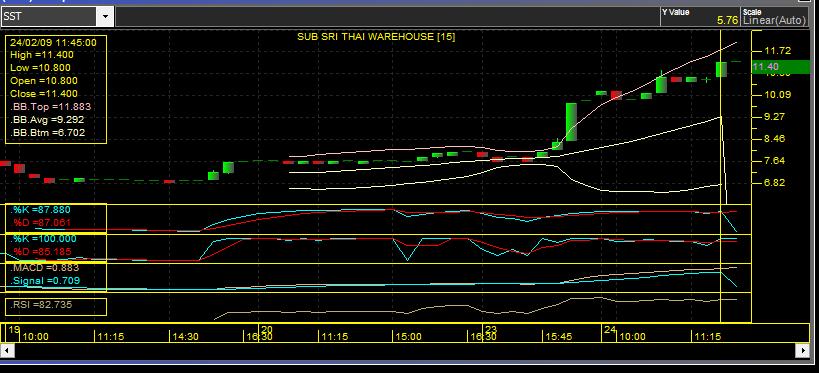
Task: Click the %K =87.880 stochastic label
Action: pyautogui.click(x=41, y=210)
